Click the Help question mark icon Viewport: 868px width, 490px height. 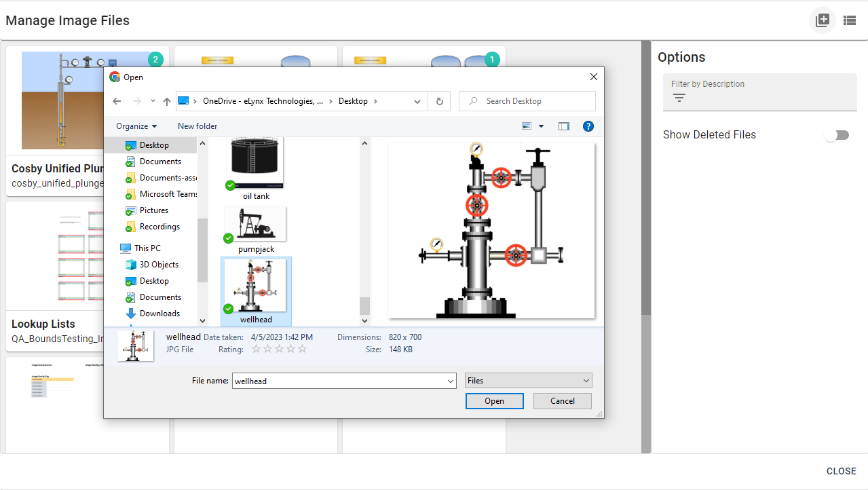(588, 126)
